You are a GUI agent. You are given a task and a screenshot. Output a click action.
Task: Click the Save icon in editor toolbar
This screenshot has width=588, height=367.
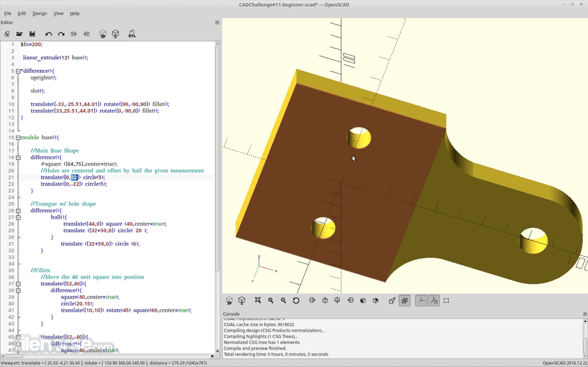tap(32, 34)
